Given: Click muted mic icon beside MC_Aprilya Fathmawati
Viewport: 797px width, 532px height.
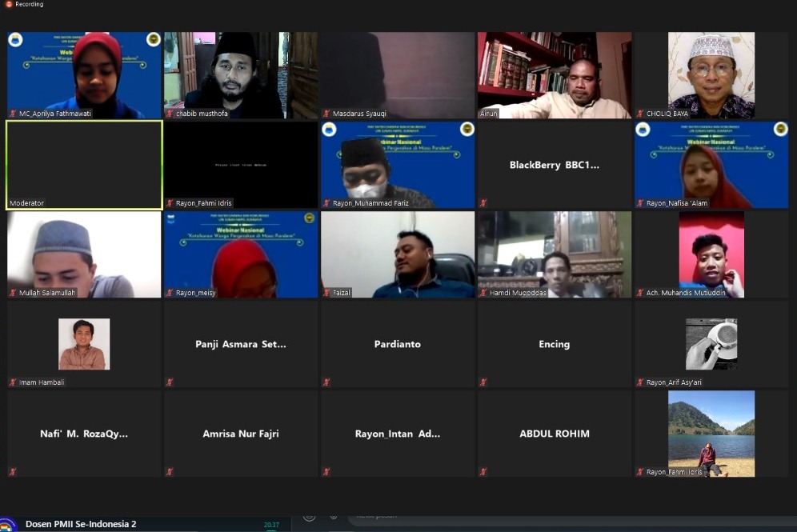Looking at the screenshot, I should tap(13, 114).
